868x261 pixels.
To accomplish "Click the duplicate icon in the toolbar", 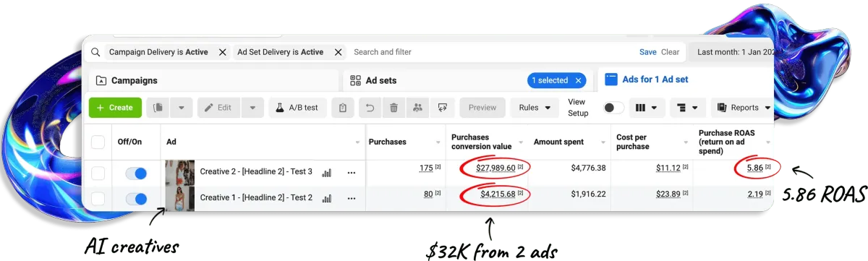I will (x=158, y=108).
